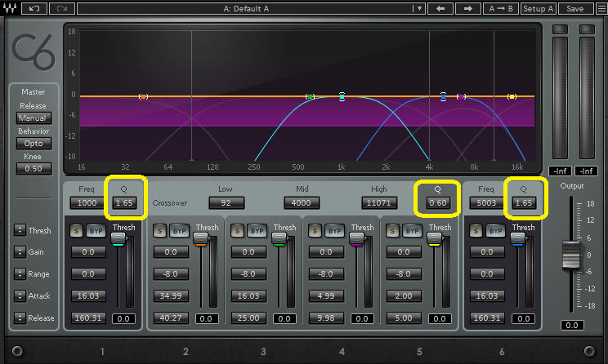Toggle solo on the yellow-fader band
This screenshot has height=364, width=608.
[x=390, y=231]
